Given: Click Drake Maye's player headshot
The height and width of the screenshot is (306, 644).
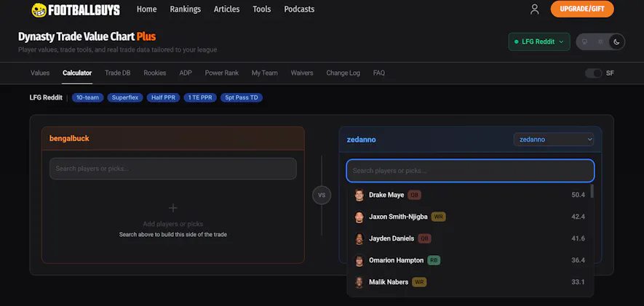Looking at the screenshot, I should (x=359, y=196).
